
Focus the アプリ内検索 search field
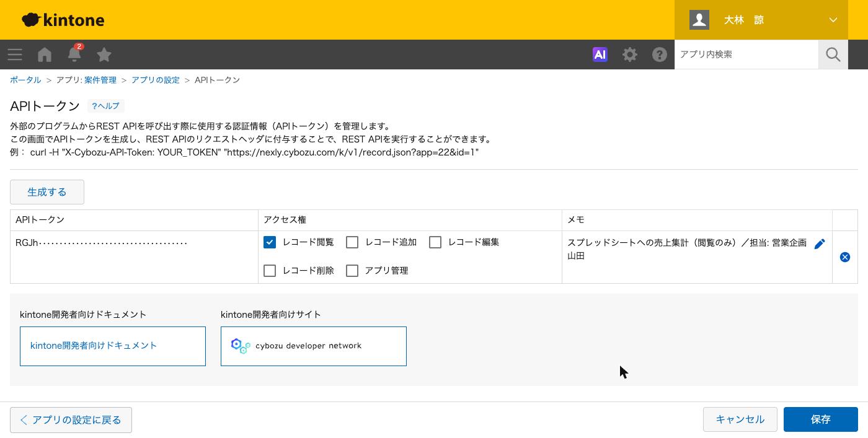coord(746,55)
